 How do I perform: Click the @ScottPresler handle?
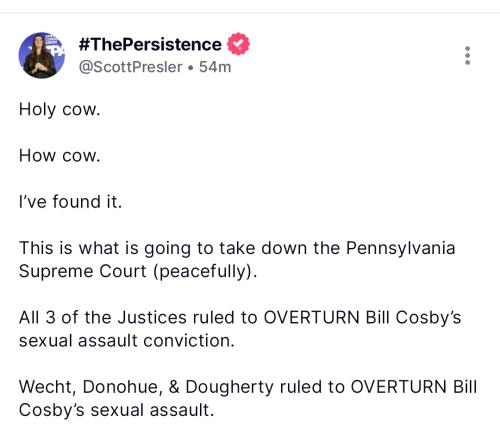click(x=131, y=67)
